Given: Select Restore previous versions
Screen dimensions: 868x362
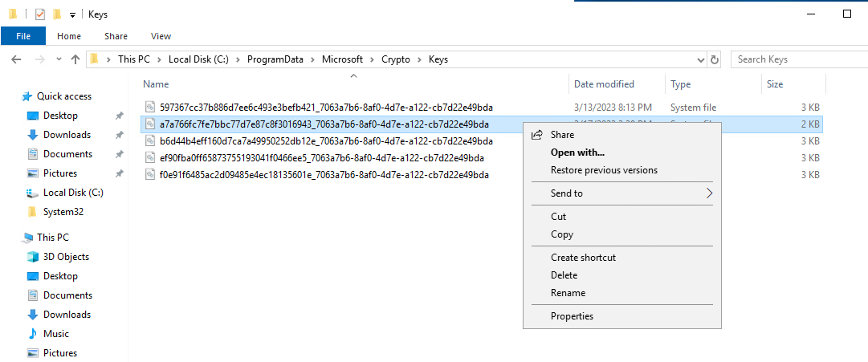Looking at the screenshot, I should [622, 170].
